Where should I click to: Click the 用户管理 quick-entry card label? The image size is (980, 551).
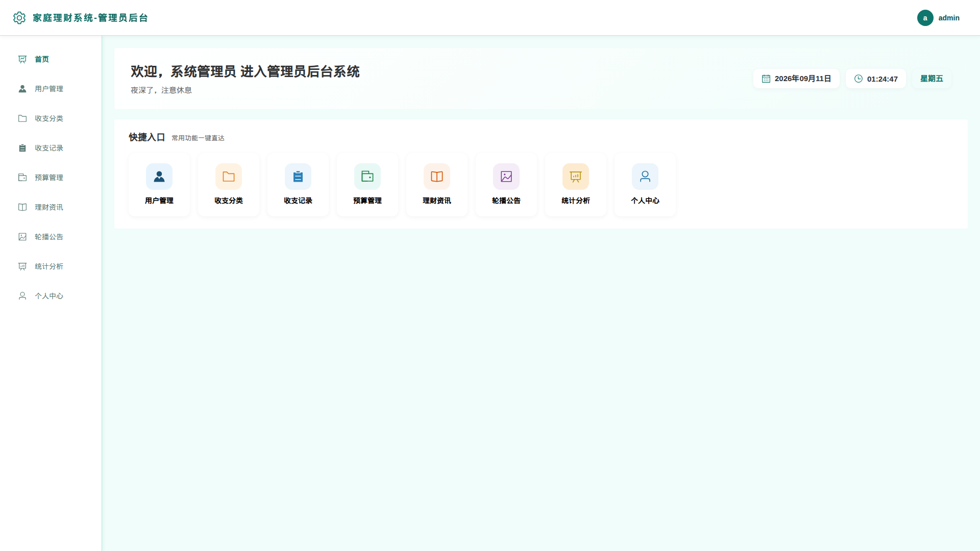click(x=159, y=201)
